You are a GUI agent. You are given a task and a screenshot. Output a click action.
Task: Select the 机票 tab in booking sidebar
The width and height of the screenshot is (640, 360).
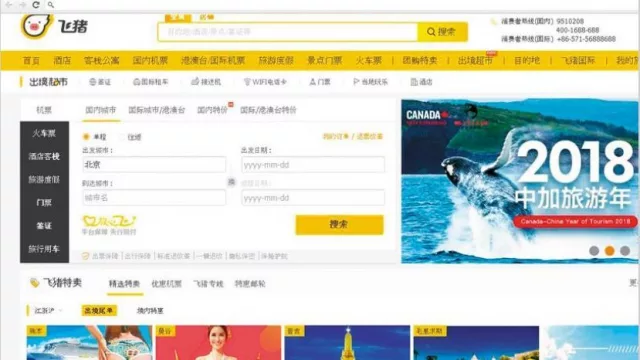44,110
